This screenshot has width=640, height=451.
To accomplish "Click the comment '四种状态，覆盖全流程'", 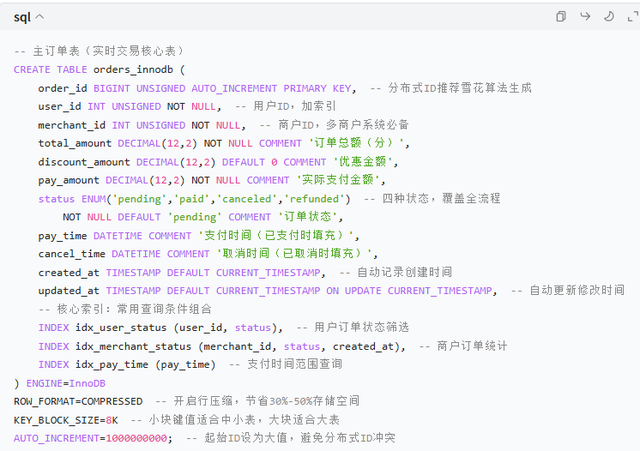I will point(441,198).
